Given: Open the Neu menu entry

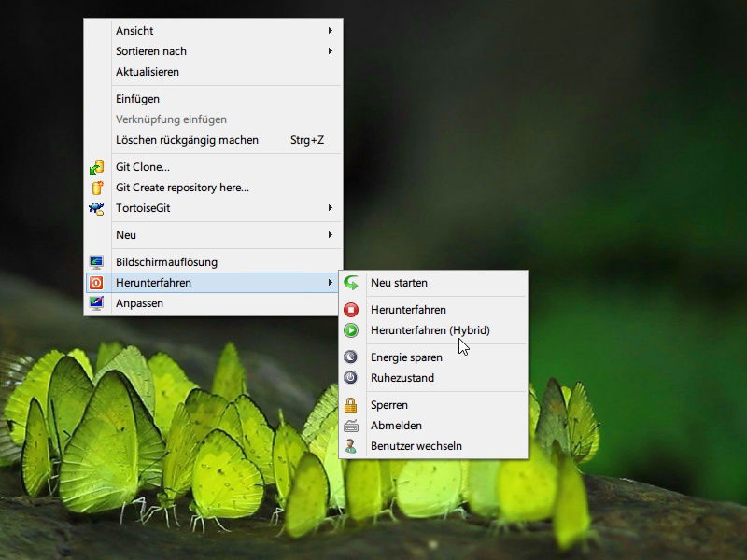Looking at the screenshot, I should click(x=213, y=235).
